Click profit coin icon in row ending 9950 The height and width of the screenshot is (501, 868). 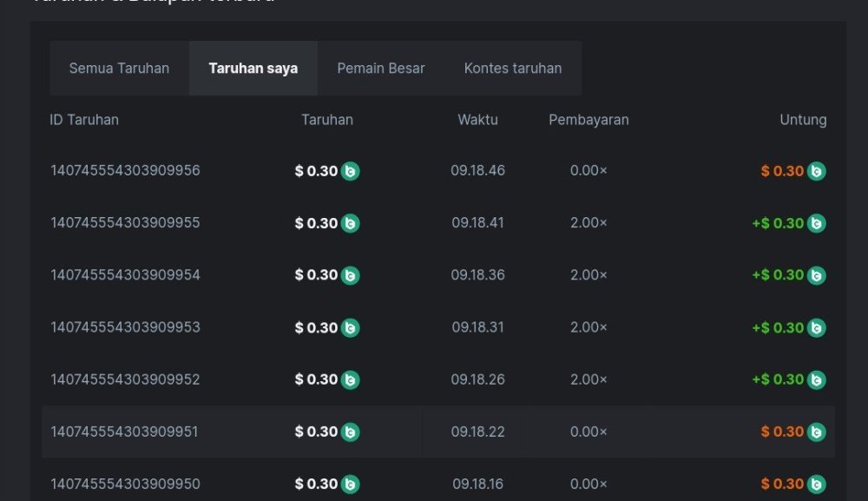(816, 484)
